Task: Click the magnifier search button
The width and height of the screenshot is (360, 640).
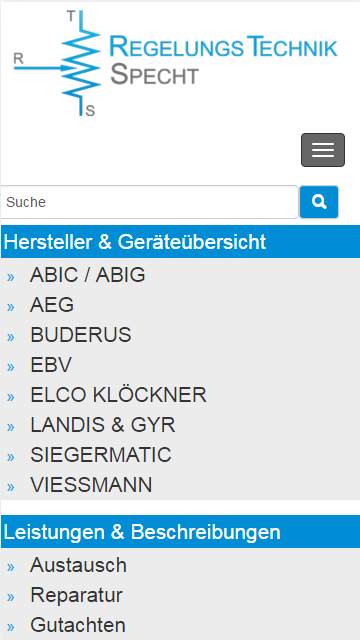Action: pyautogui.click(x=319, y=202)
